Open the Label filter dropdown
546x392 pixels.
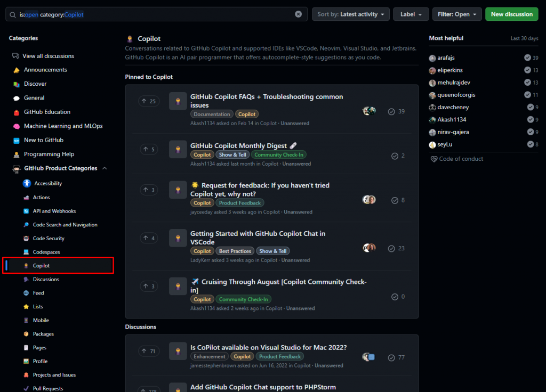[411, 14]
